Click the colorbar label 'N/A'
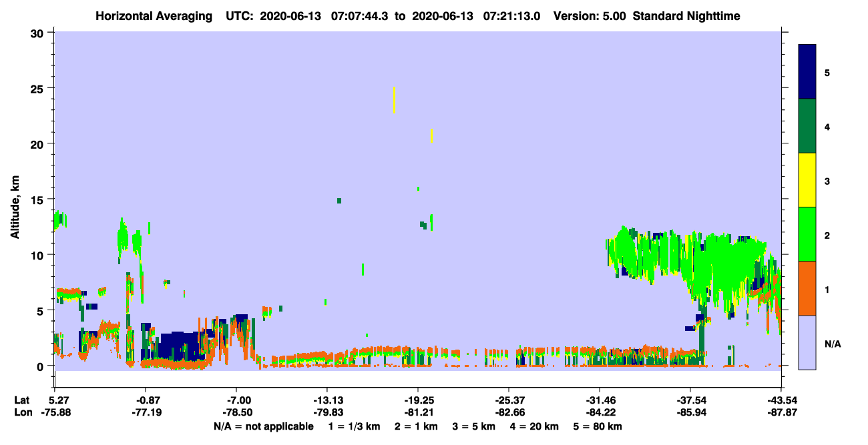The width and height of the screenshot is (868, 445). click(x=832, y=344)
